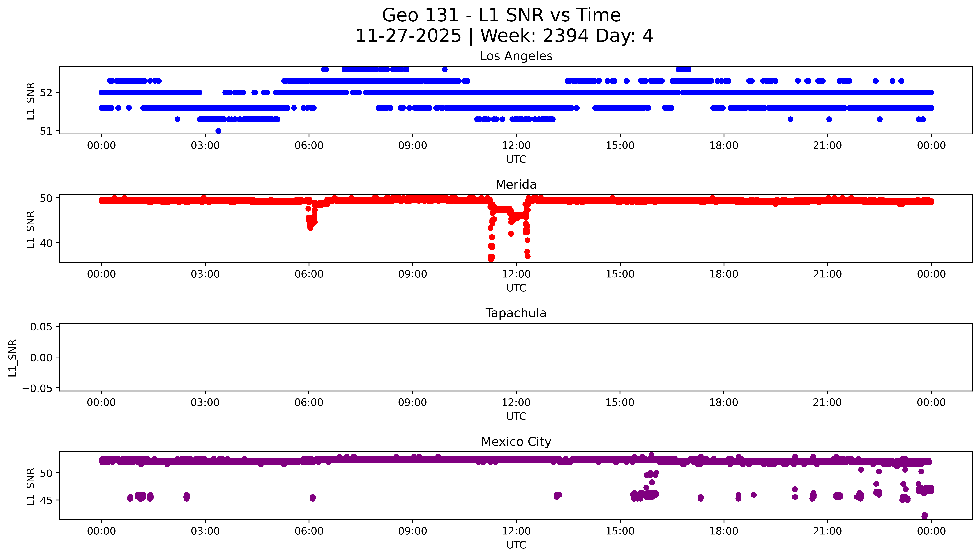Click the UTC axis label below Los Angeles plot

click(x=516, y=160)
